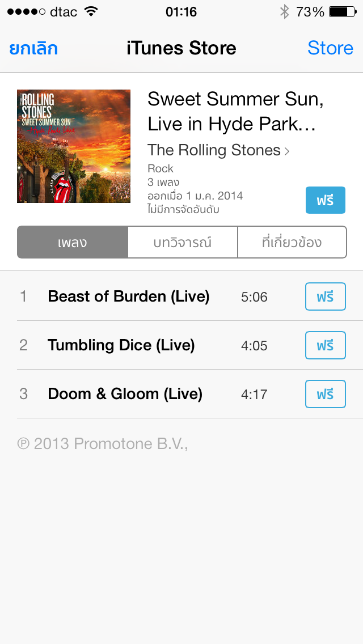Open The Rolling Stones artist page

214,150
